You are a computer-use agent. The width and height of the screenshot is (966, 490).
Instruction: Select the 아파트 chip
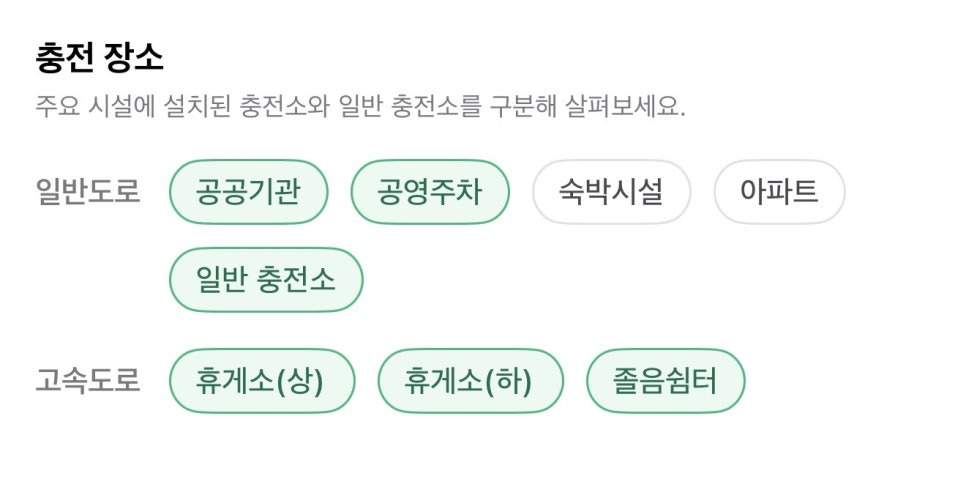click(x=779, y=192)
